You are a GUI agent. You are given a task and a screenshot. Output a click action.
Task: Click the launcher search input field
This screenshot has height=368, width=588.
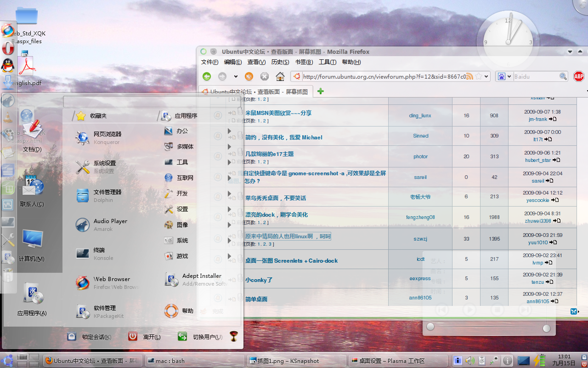pos(152,102)
